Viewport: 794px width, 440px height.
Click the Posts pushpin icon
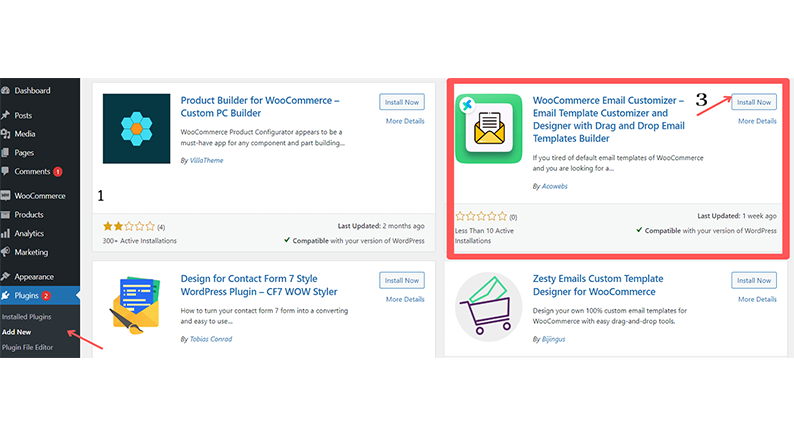6,115
